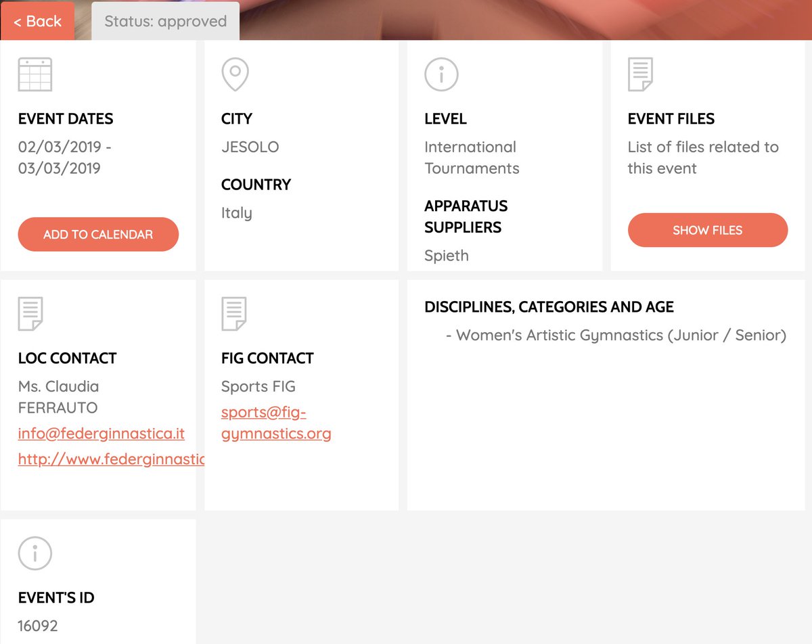Select the Sports FIG contact name
The image size is (812, 644).
click(258, 386)
